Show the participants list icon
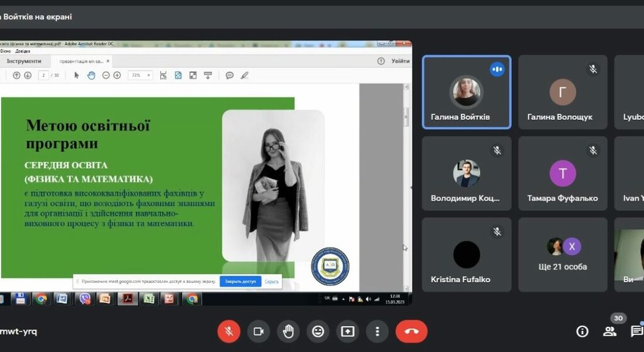Viewport: 644px width, 352px height. [609, 331]
